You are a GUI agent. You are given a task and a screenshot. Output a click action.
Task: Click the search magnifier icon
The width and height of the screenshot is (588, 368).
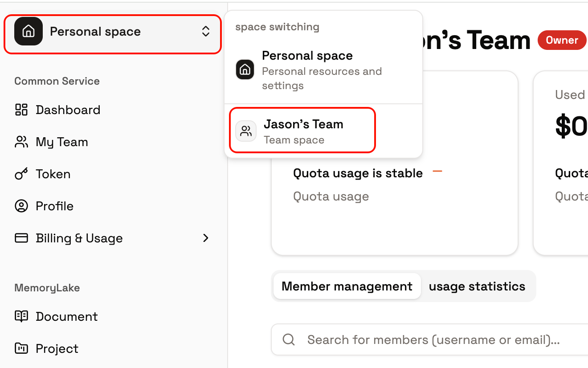coord(289,339)
